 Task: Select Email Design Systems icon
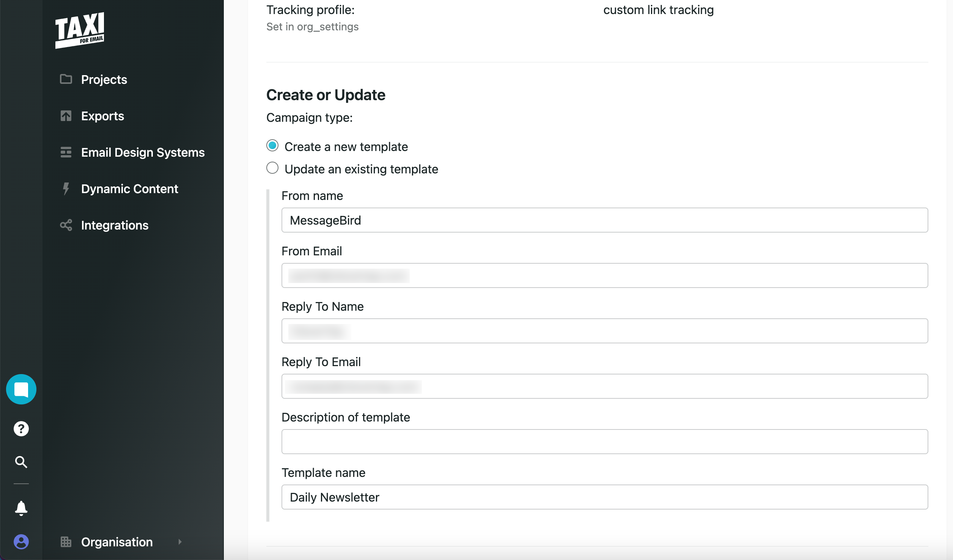pyautogui.click(x=65, y=152)
